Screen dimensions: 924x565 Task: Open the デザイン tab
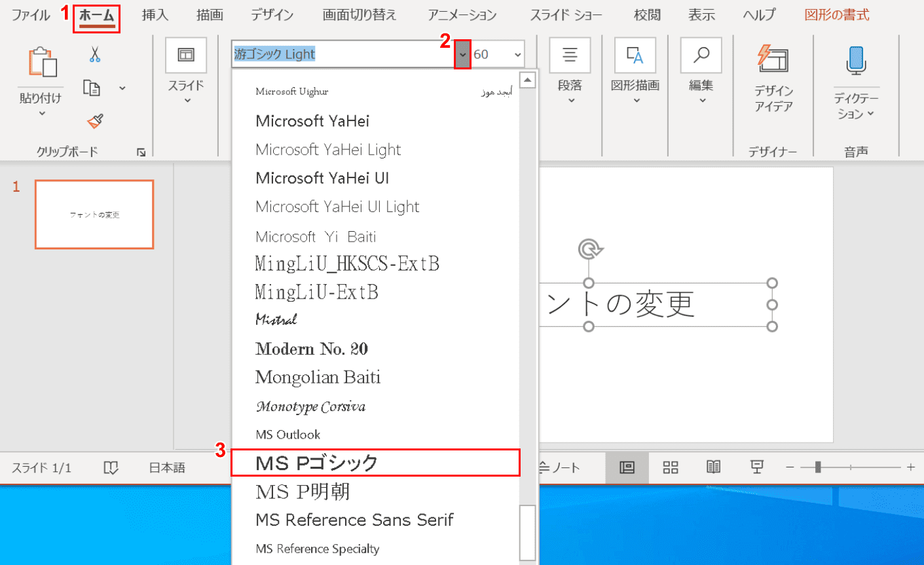272,15
